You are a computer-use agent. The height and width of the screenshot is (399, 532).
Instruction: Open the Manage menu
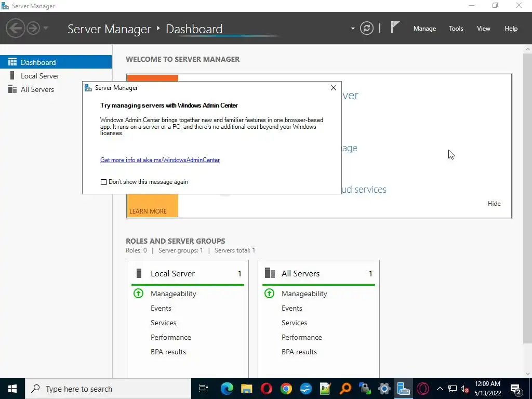(x=424, y=29)
